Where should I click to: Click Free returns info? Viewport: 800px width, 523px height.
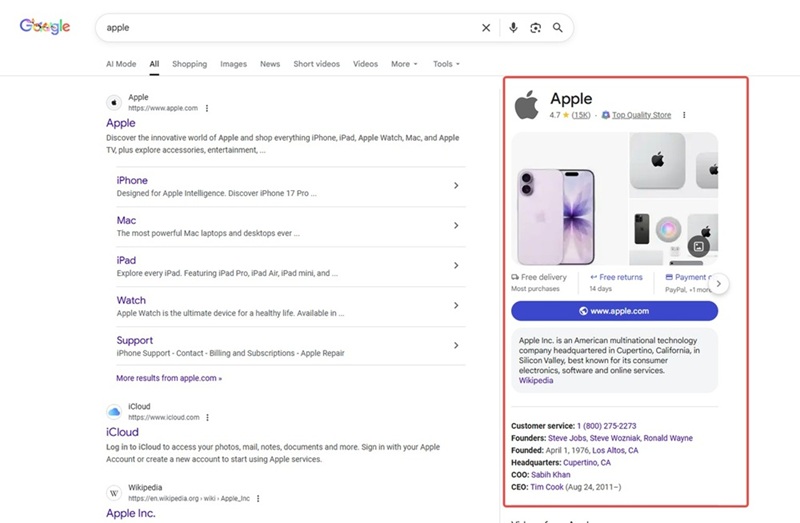[616, 277]
